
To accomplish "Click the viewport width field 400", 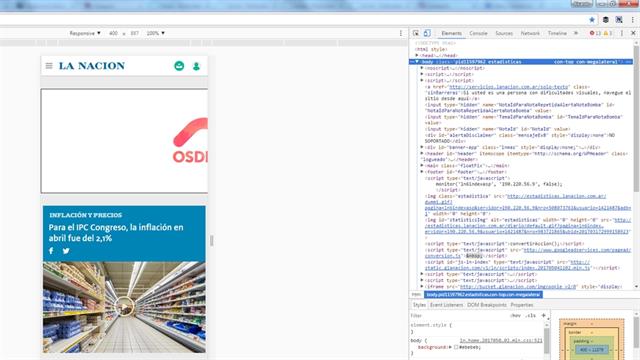I will pos(113,33).
